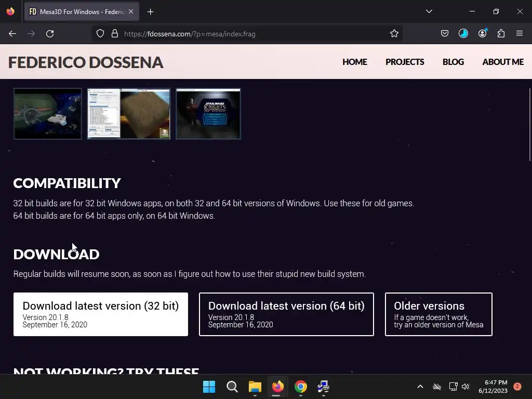The width and height of the screenshot is (532, 399).
Task: Open the Star Wars Knights screenshot thumbnail
Action: click(x=208, y=114)
